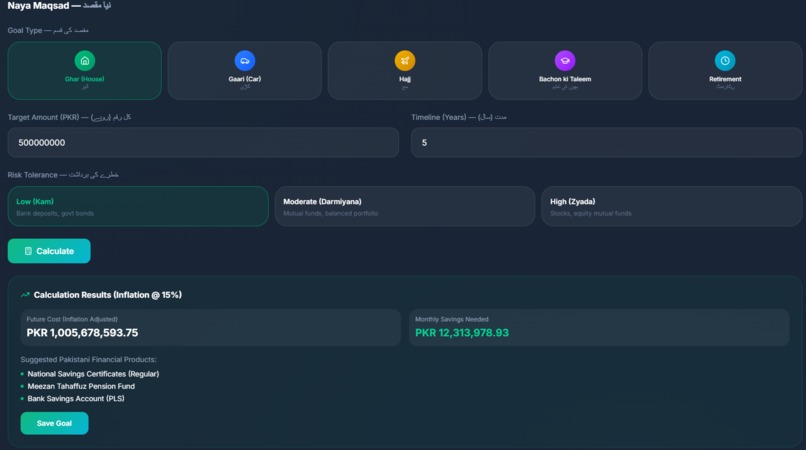Select the green house icon

point(85,61)
